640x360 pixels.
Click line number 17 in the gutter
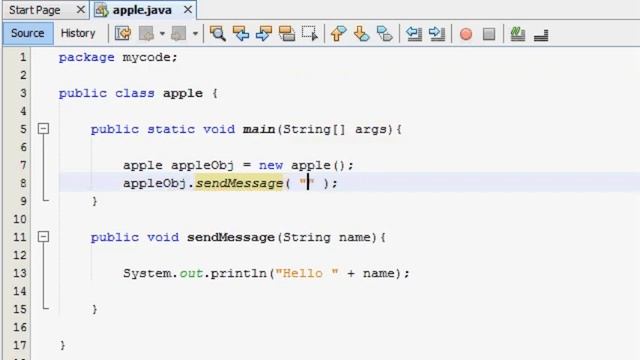pyautogui.click(x=20, y=345)
